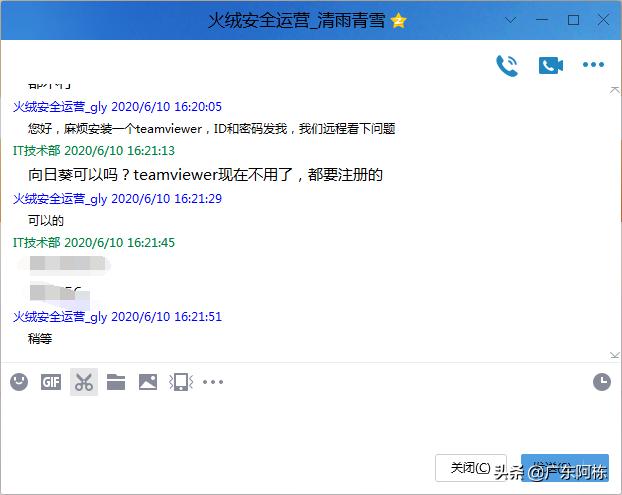Send a file with folder icon

click(x=116, y=382)
